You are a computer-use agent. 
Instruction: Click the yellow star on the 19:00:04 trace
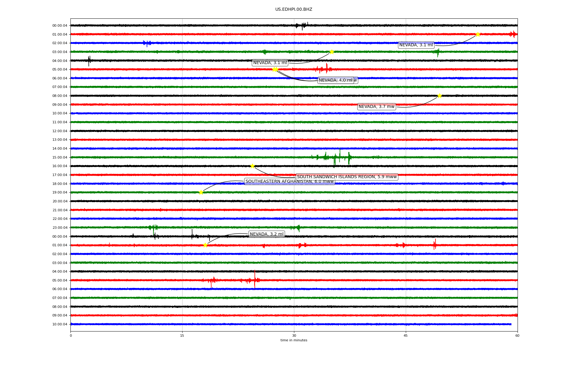pos(201,193)
